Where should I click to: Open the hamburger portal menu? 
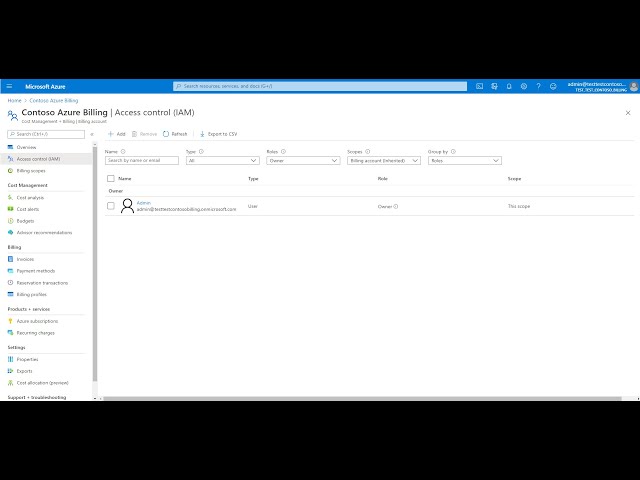tap(9, 86)
